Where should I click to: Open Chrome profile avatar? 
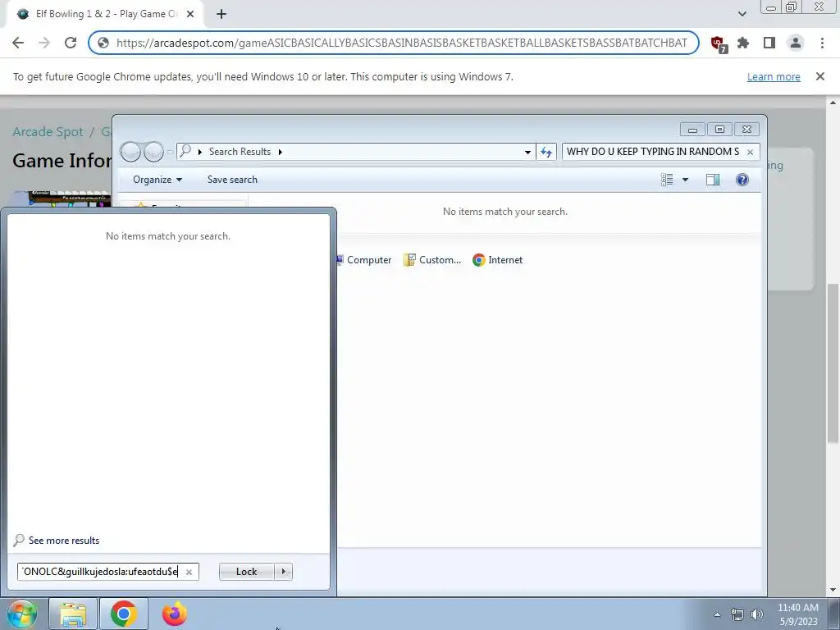click(796, 43)
